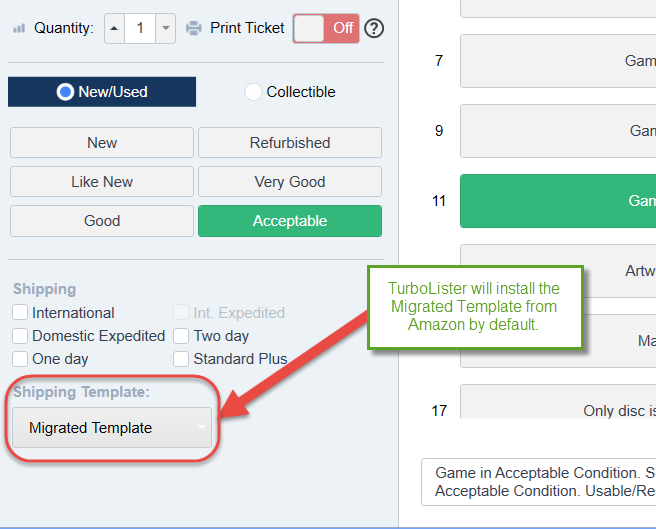Image resolution: width=656 pixels, height=529 pixels.
Task: Decrease quantity with the down arrow
Action: 165,28
